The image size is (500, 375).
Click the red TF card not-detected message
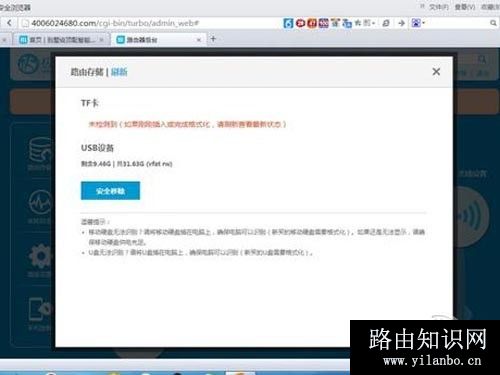point(187,124)
